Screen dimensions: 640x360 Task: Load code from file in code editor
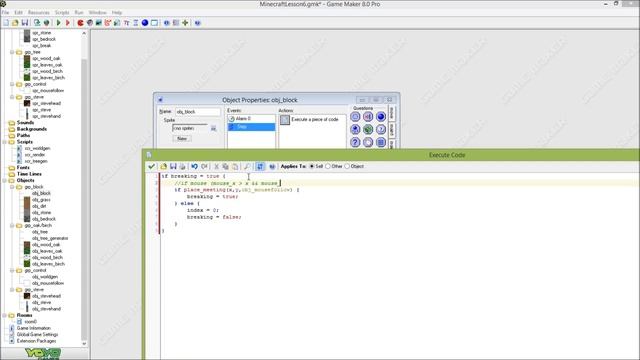[164, 166]
